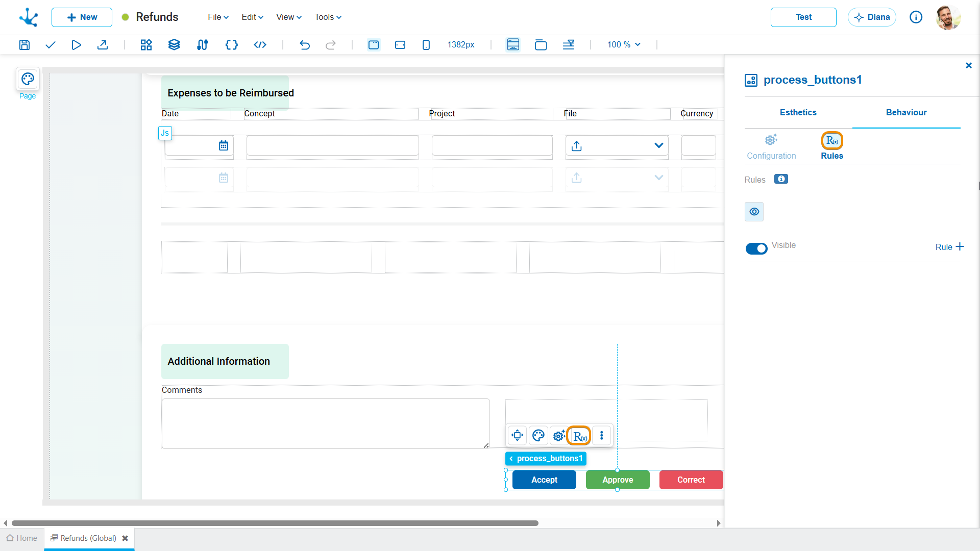This screenshot has height=551, width=980.
Task: Open the Edit menu
Action: [x=252, y=17]
